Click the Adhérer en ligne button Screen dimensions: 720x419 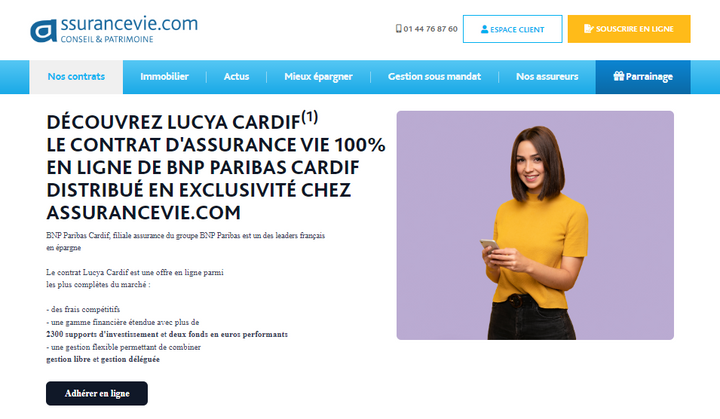(97, 393)
